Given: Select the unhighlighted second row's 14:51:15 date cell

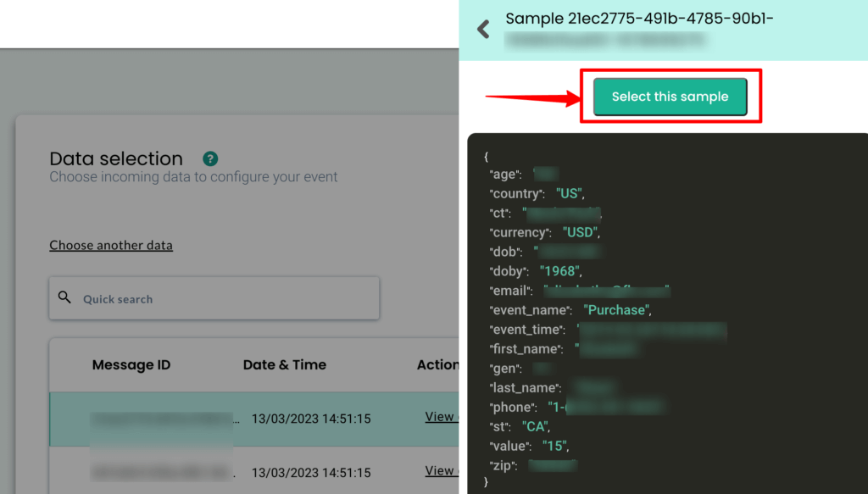Looking at the screenshot, I should (311, 473).
